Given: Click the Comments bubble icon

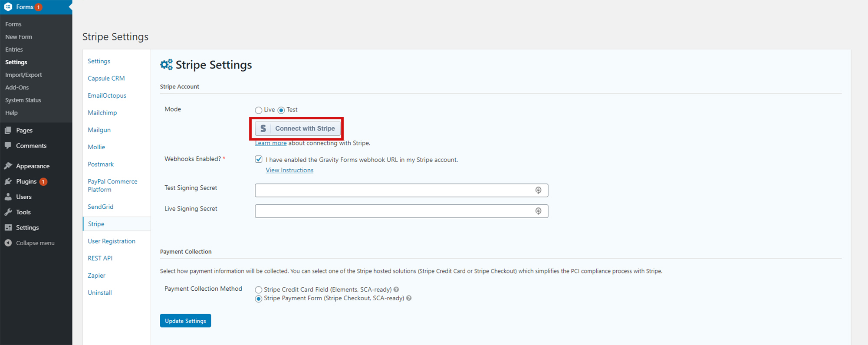Looking at the screenshot, I should (x=8, y=146).
